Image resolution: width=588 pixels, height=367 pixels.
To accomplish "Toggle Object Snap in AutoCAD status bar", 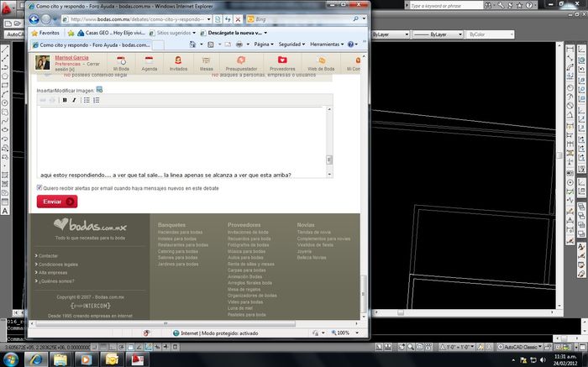I will (130, 347).
